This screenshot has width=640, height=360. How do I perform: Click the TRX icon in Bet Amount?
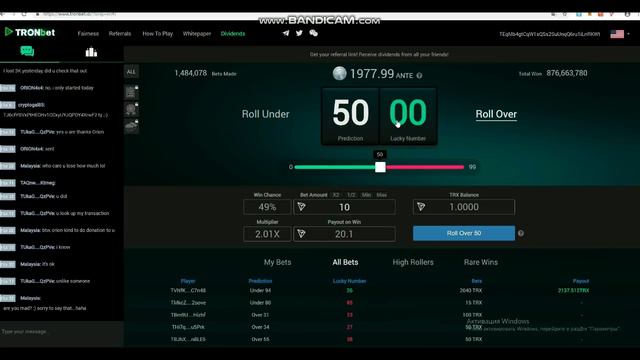coord(302,207)
